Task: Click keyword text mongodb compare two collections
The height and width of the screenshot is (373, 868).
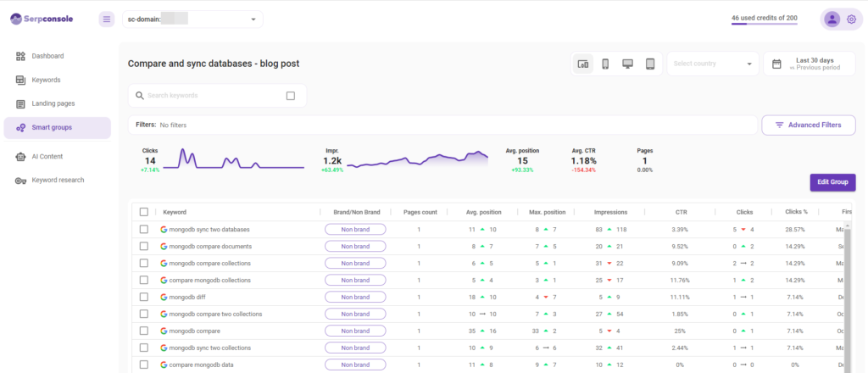Action: click(215, 314)
